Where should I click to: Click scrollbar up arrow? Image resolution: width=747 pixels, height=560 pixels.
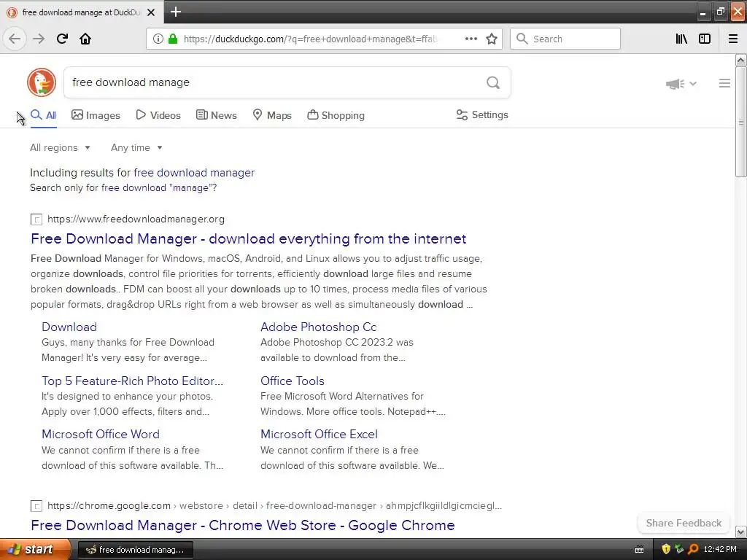coord(740,61)
